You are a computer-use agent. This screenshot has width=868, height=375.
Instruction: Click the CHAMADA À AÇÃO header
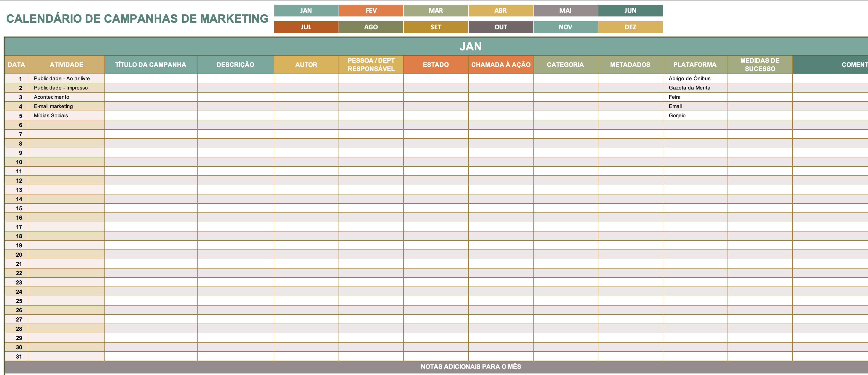point(501,65)
